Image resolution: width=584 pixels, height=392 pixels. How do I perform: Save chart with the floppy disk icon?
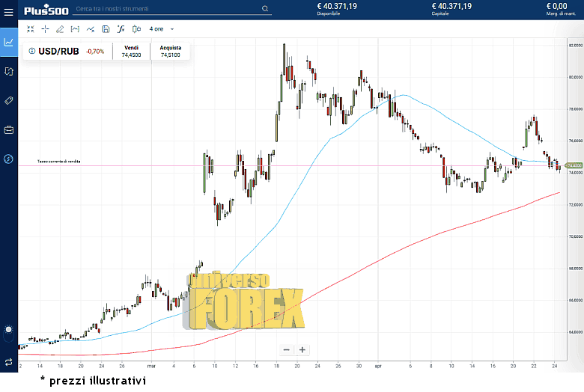click(x=106, y=29)
